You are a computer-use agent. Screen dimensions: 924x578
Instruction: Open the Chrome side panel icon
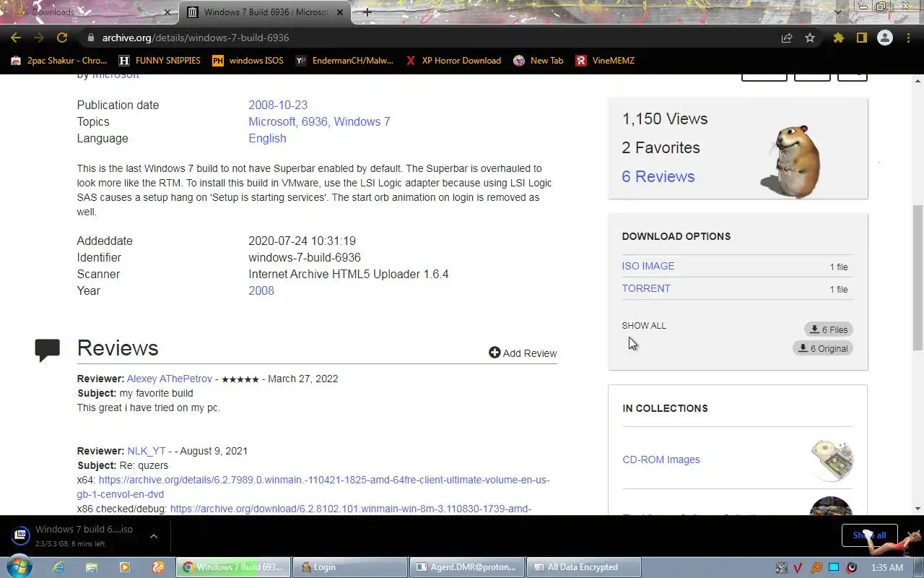point(861,38)
